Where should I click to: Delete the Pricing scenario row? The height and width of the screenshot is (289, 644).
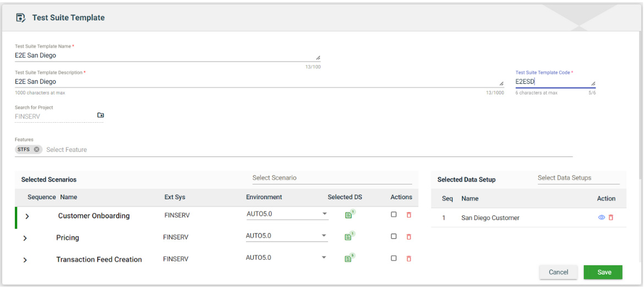coord(408,237)
